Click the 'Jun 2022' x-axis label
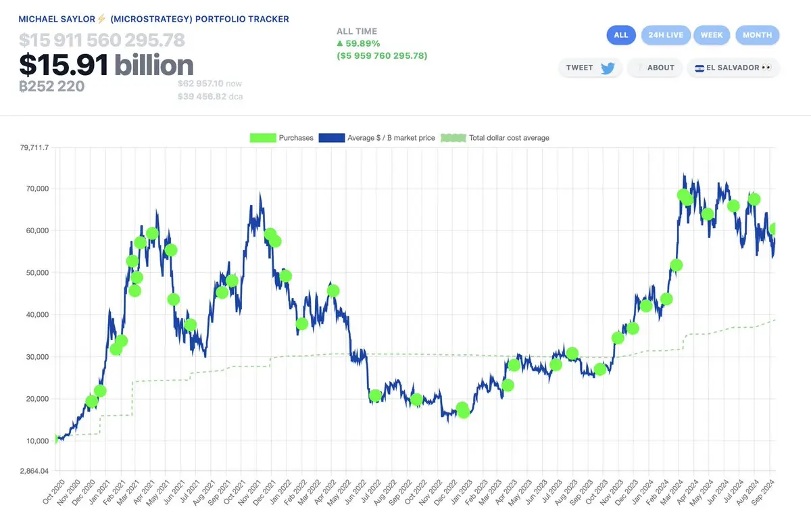Image resolution: width=811 pixels, height=532 pixels. pos(355,491)
